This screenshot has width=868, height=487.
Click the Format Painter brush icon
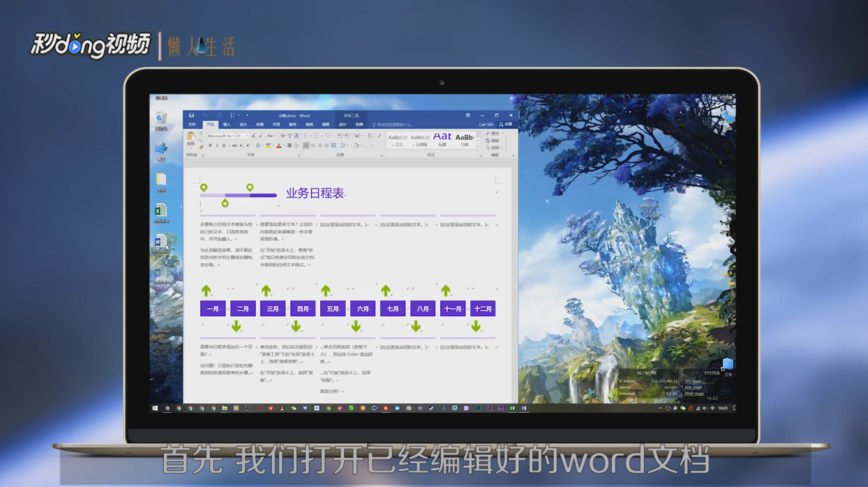[x=201, y=147]
